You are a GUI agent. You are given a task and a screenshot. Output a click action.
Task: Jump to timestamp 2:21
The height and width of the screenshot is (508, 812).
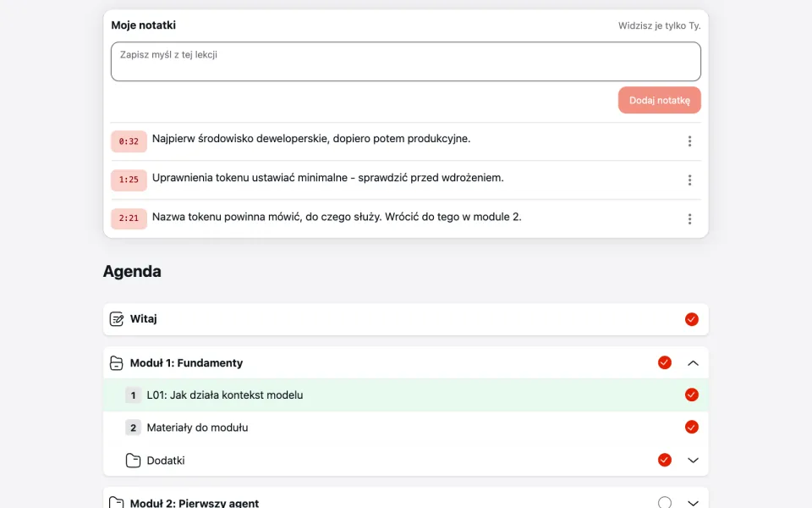129,218
